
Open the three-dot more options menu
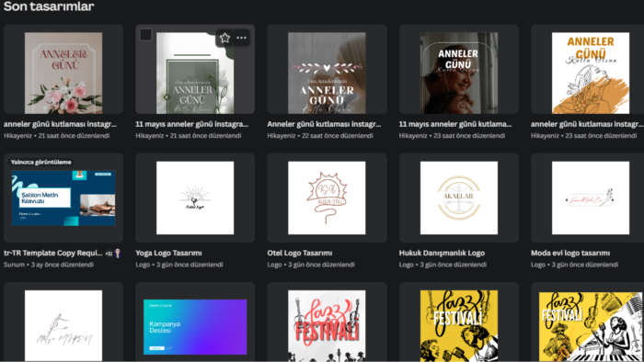pos(241,38)
